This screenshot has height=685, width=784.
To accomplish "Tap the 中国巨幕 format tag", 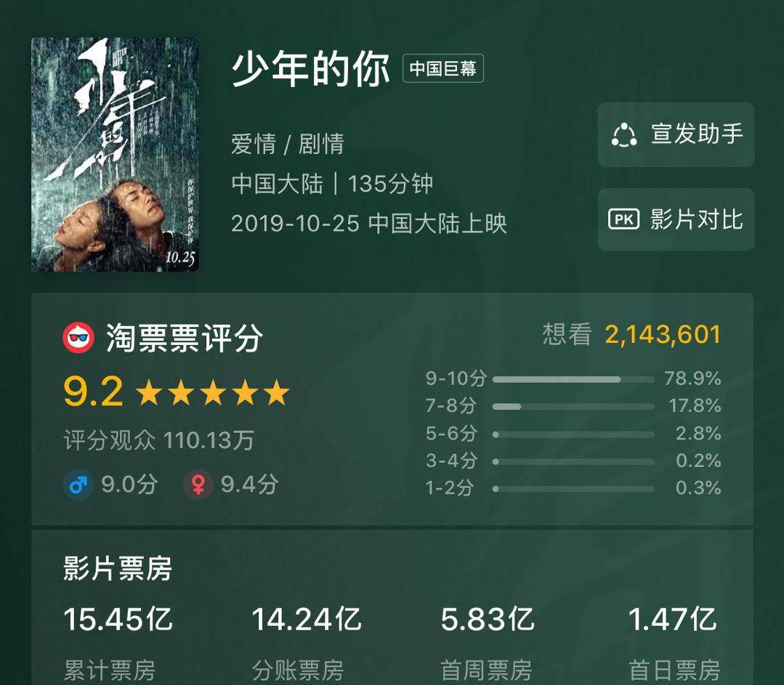I will tap(443, 68).
